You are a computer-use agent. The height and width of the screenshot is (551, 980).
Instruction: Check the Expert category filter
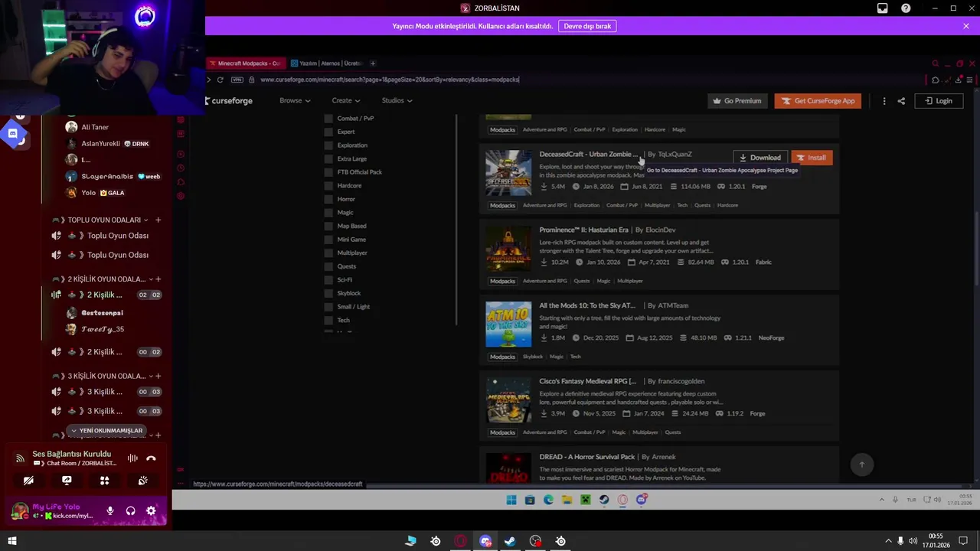(328, 132)
